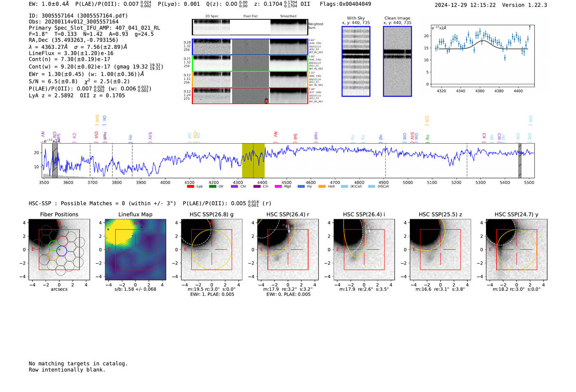Click the Flags:0x00404049 header text
This screenshot has height=392, width=576.
pyautogui.click(x=345, y=4)
